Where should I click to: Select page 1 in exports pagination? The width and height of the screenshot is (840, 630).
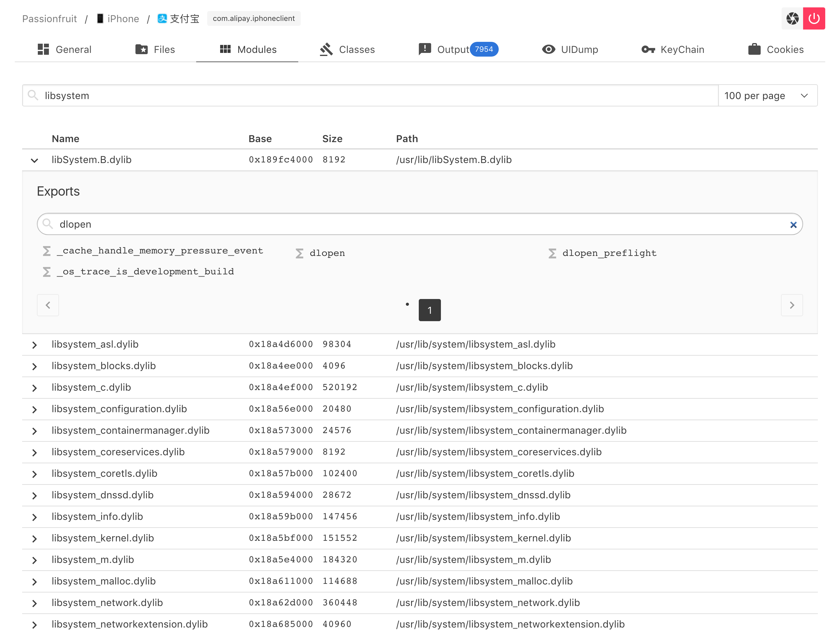coord(429,310)
